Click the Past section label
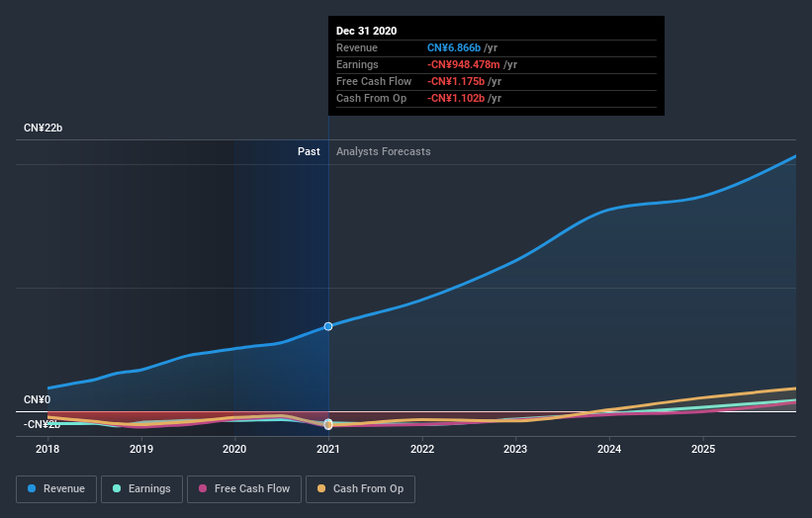The height and width of the screenshot is (518, 812). point(309,151)
